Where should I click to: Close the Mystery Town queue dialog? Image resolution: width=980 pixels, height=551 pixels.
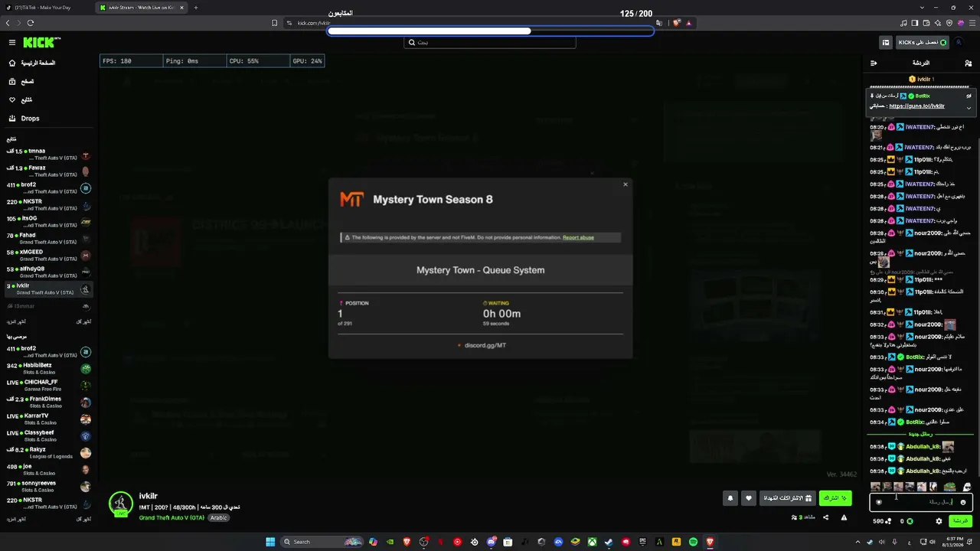click(x=626, y=184)
